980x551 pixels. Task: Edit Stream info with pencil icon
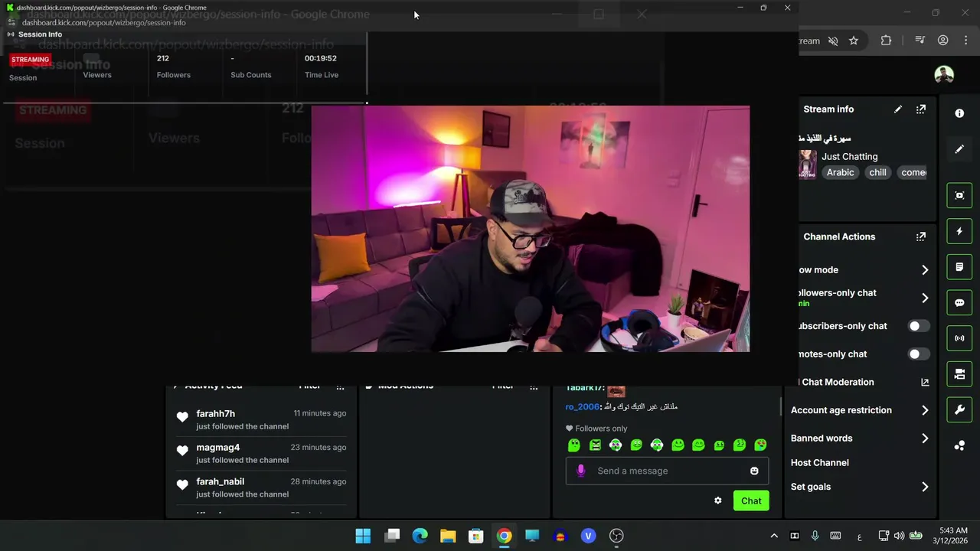click(898, 109)
